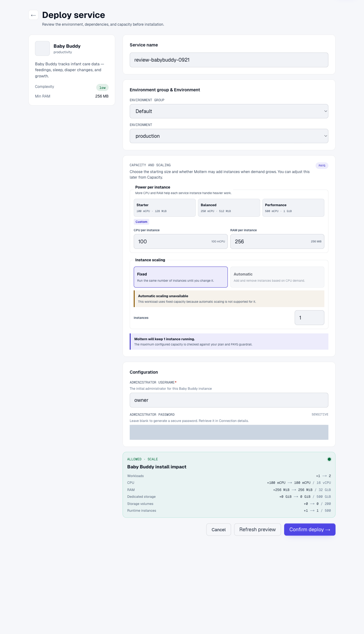Open the Environment dropdown set to production

click(x=229, y=136)
